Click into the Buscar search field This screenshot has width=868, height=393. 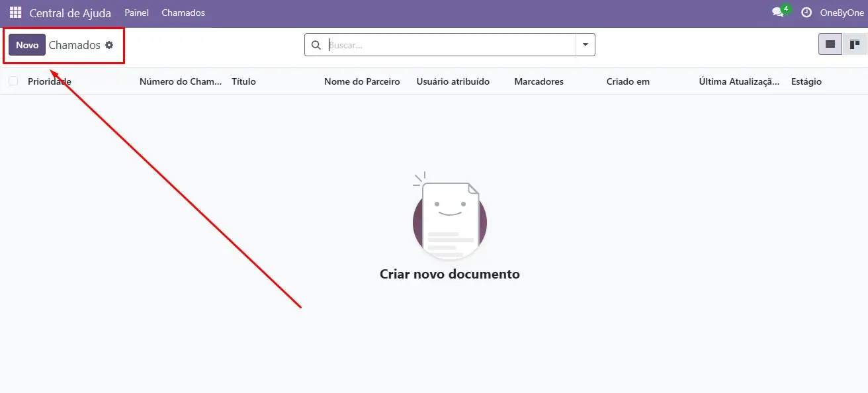click(x=450, y=45)
